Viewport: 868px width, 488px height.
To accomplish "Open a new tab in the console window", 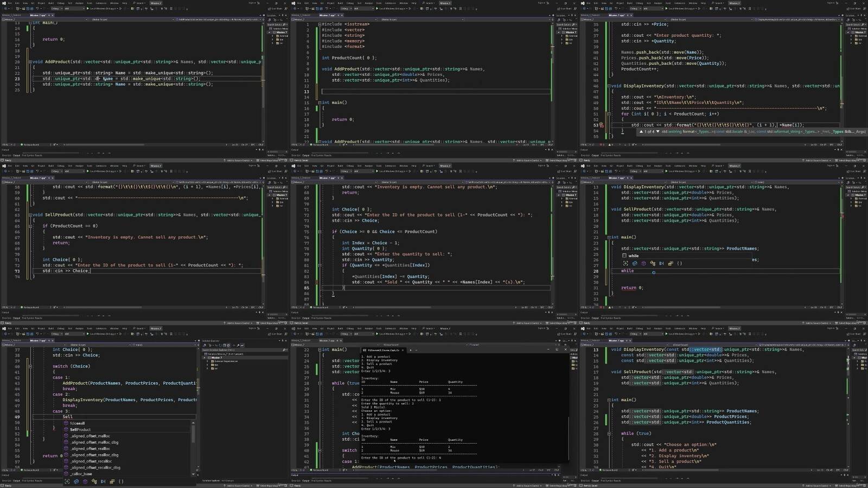I will coord(410,350).
